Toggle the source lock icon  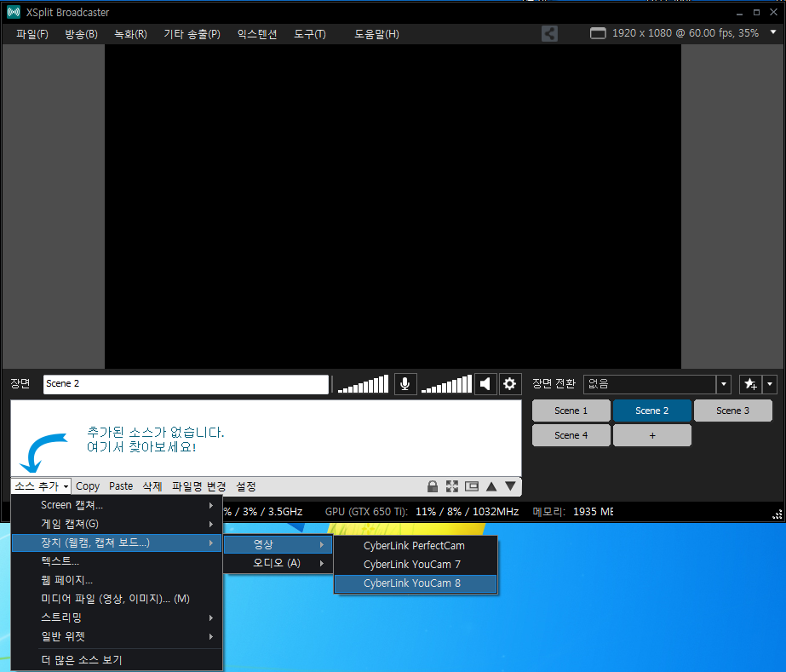[433, 486]
